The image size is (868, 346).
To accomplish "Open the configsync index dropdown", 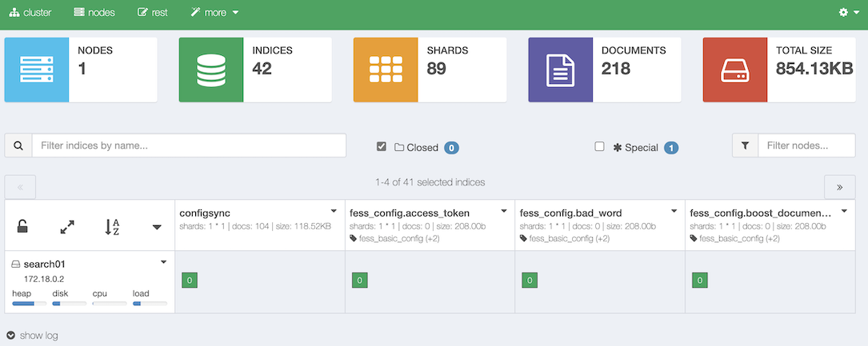I will (x=334, y=211).
